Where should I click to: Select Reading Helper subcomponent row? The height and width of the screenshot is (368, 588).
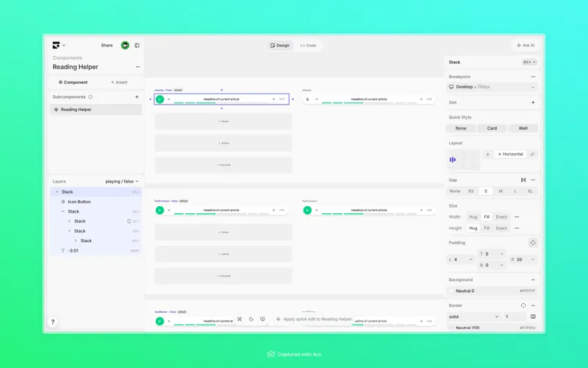(x=96, y=110)
